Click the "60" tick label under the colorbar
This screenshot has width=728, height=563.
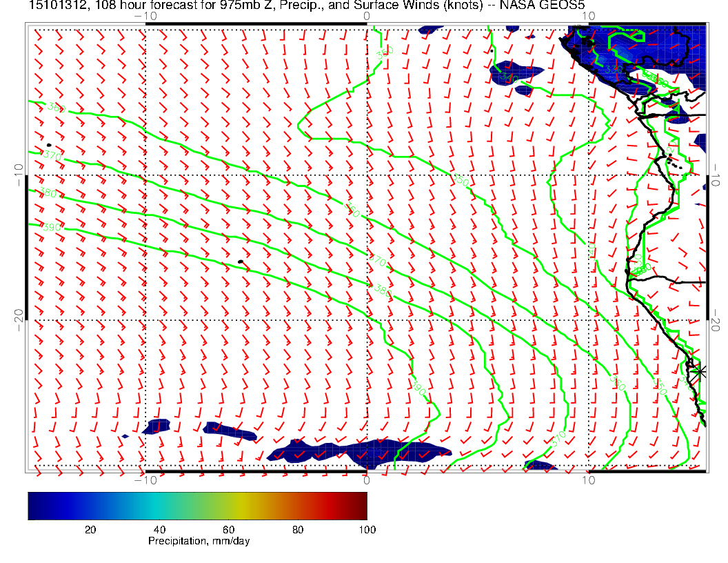(228, 530)
